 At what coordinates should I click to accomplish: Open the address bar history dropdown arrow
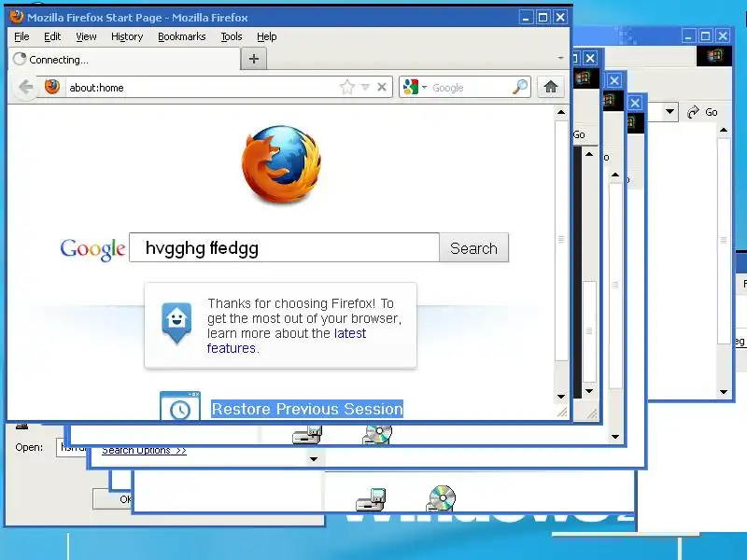365,87
